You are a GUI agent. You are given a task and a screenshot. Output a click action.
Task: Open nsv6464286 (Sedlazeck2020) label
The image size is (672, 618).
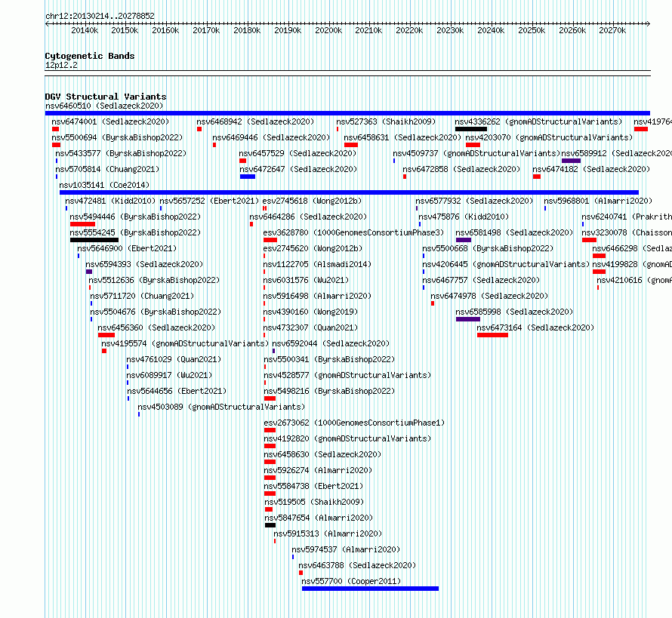[x=309, y=217]
